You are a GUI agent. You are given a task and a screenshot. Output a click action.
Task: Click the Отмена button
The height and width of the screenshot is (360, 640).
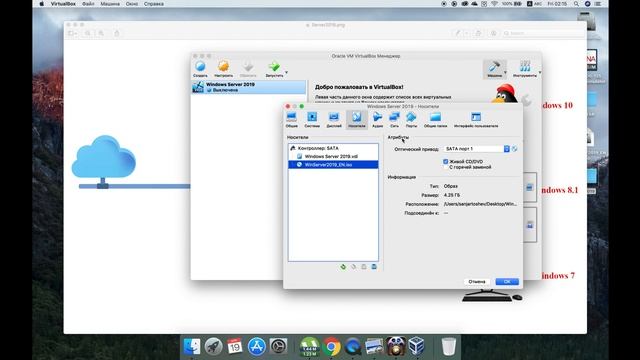tap(477, 282)
